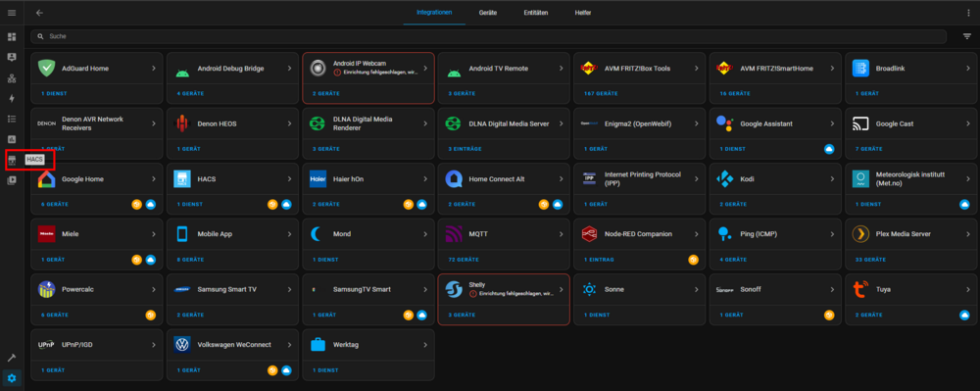Click the Plex Media Server logo
The width and height of the screenshot is (980, 391).
pyautogui.click(x=860, y=234)
